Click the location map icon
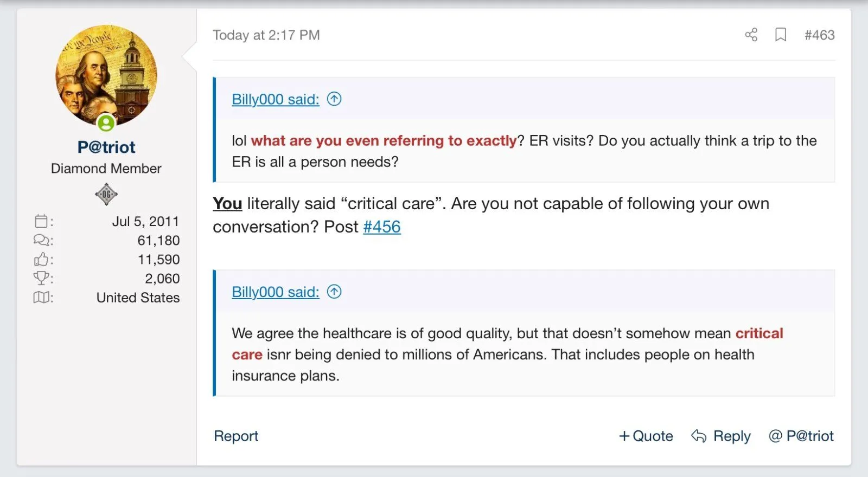This screenshot has width=868, height=477. [41, 297]
